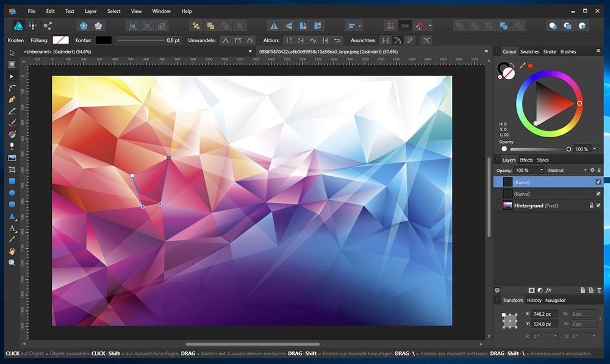Delete layer using the trash icon
Image resolution: width=610 pixels, height=364 pixels.
click(x=600, y=290)
